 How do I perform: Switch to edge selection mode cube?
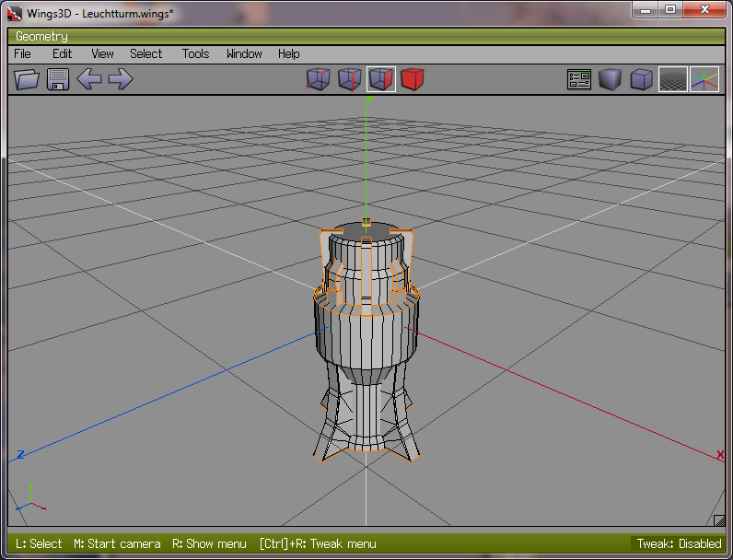click(349, 80)
